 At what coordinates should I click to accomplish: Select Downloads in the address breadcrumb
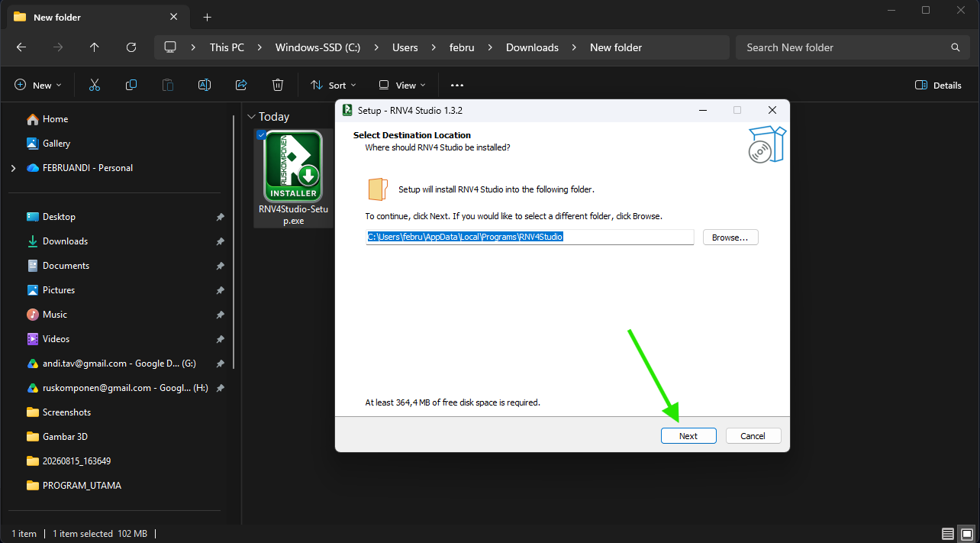[532, 47]
